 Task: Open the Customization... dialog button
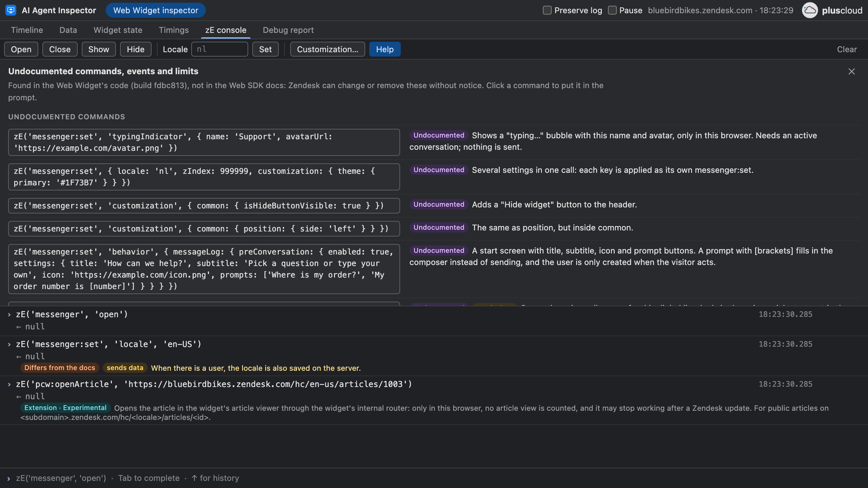click(x=328, y=49)
